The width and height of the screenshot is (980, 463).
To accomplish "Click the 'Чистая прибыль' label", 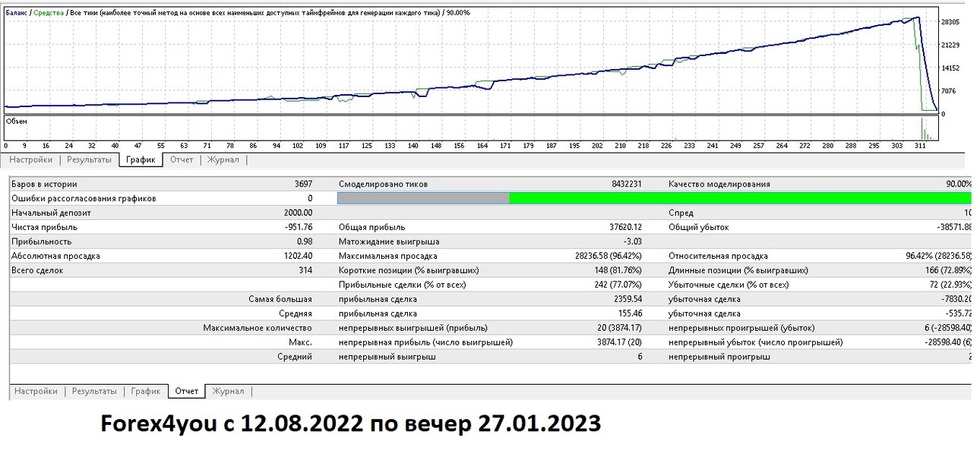I will pyautogui.click(x=44, y=227).
